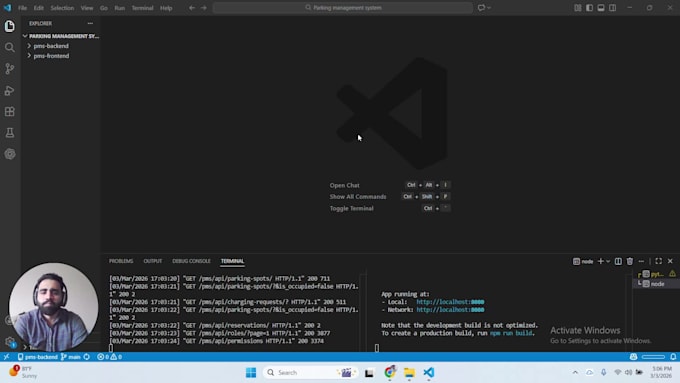Click the Windows Start button

[x=251, y=373]
